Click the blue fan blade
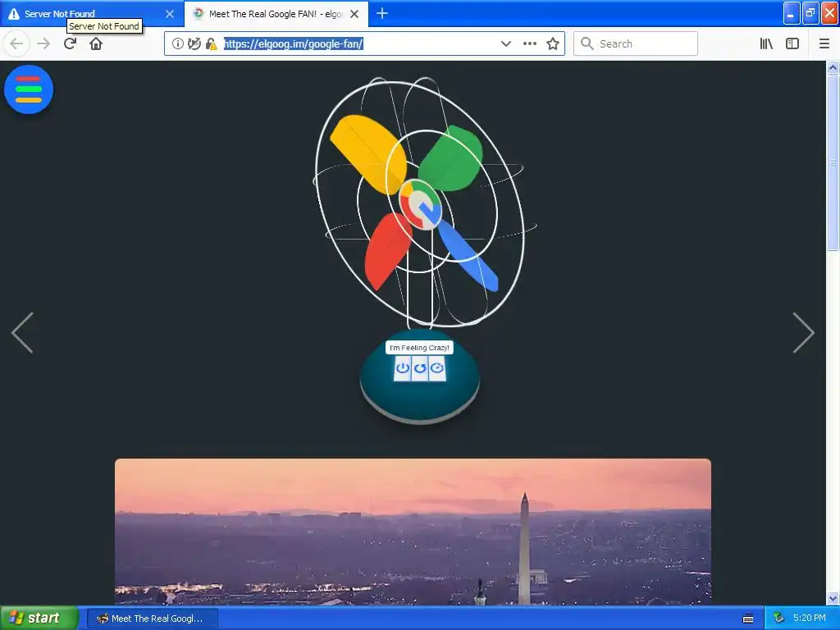The image size is (840, 630). pos(468,256)
